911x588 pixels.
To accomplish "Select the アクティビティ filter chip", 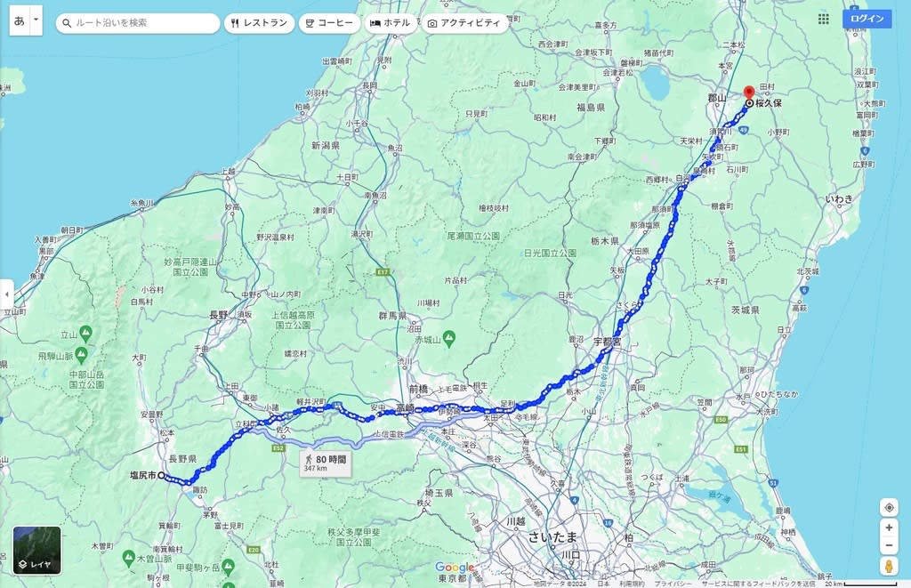I will pos(464,23).
